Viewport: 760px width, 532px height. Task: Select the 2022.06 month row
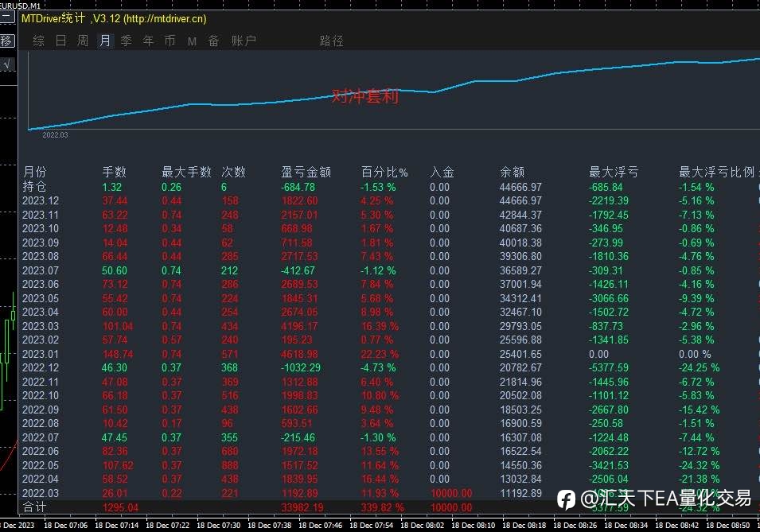pos(41,451)
